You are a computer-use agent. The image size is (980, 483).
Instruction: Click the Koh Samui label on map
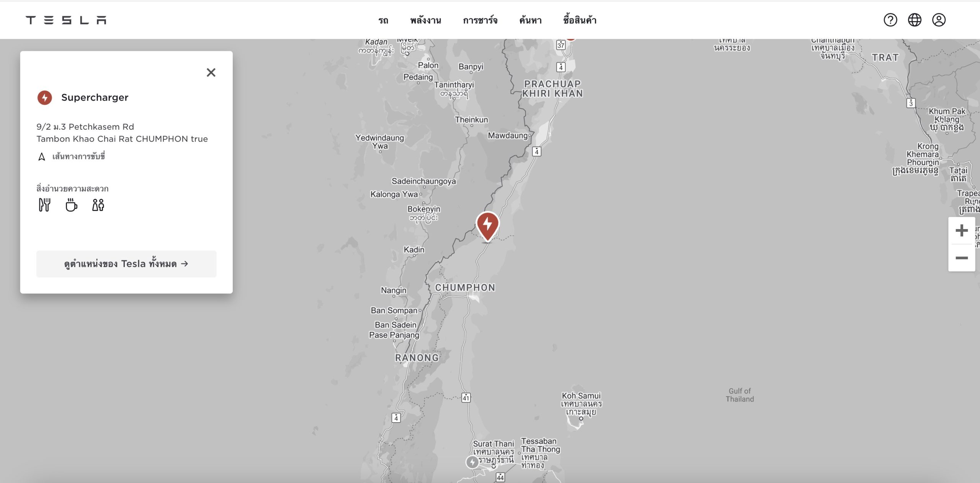point(581,396)
